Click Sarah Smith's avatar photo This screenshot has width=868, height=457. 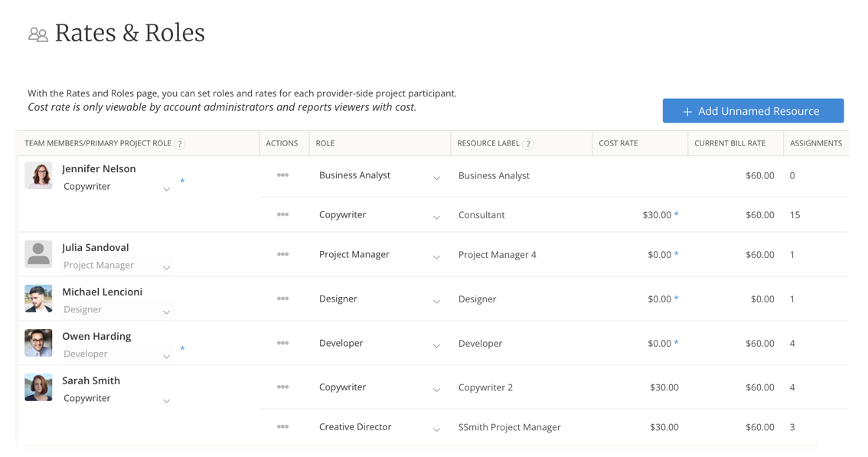point(39,387)
